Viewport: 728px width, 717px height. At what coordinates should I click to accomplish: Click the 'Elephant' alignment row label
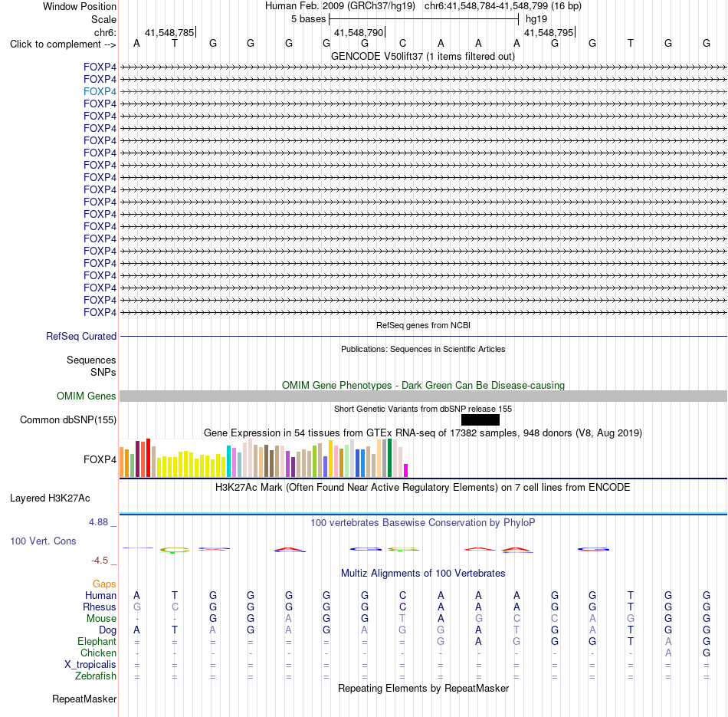97,642
